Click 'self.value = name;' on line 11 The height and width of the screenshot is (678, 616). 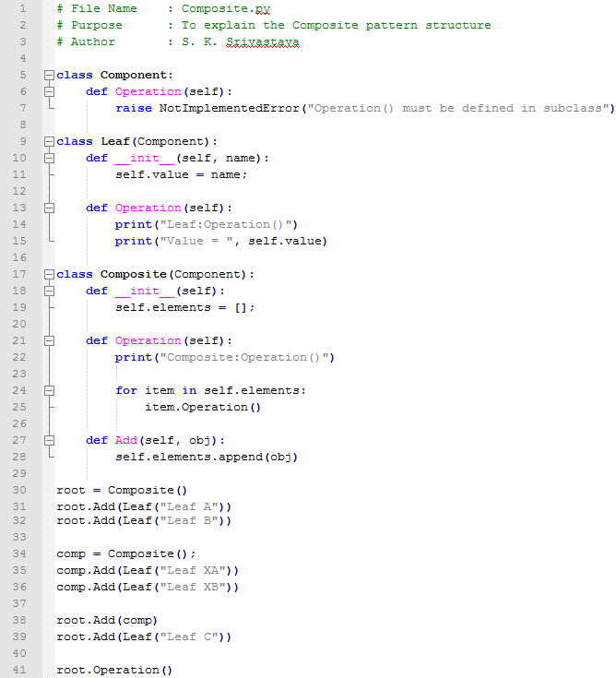(181, 174)
